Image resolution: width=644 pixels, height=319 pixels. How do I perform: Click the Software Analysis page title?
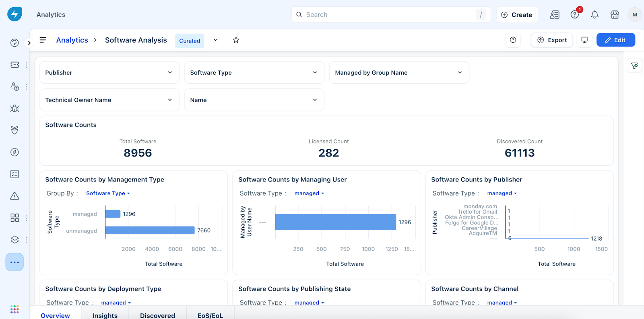[136, 40]
